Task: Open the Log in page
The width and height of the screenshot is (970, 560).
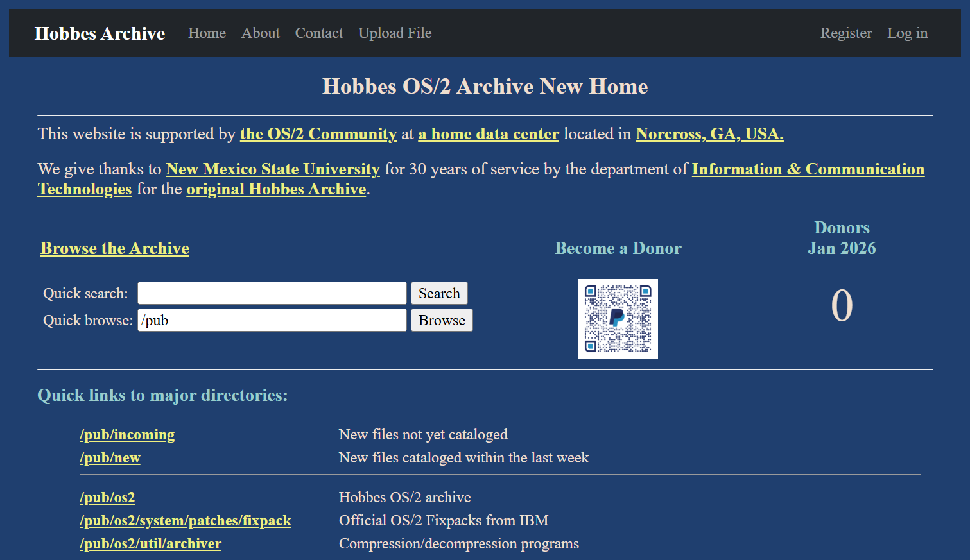Action: click(907, 33)
